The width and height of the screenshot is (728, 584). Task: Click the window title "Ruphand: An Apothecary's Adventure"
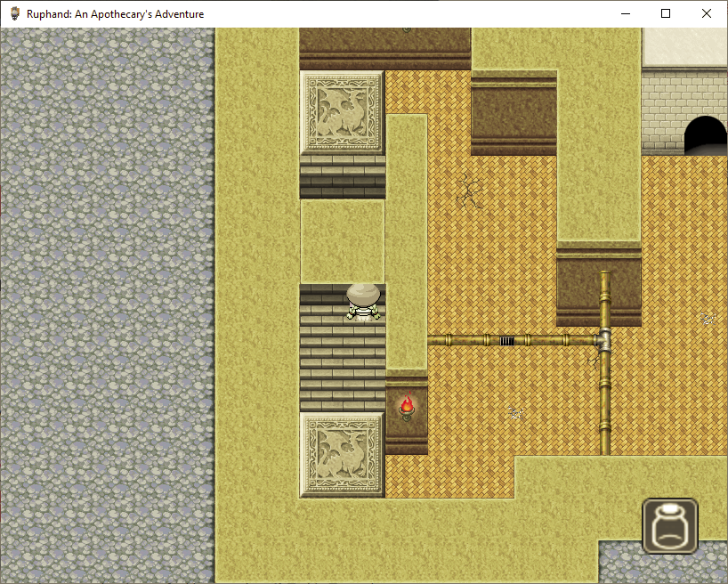[x=115, y=14]
